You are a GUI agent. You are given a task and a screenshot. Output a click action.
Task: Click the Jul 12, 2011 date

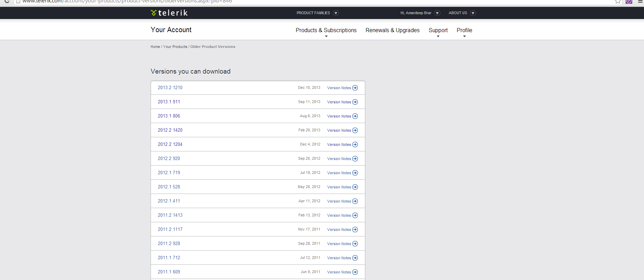point(310,258)
